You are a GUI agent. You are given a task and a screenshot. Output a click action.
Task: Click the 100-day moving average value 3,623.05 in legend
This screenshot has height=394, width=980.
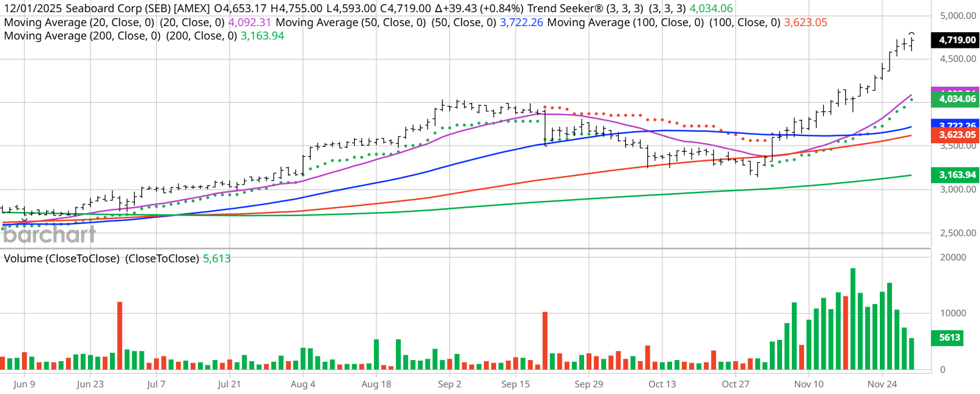tap(806, 22)
